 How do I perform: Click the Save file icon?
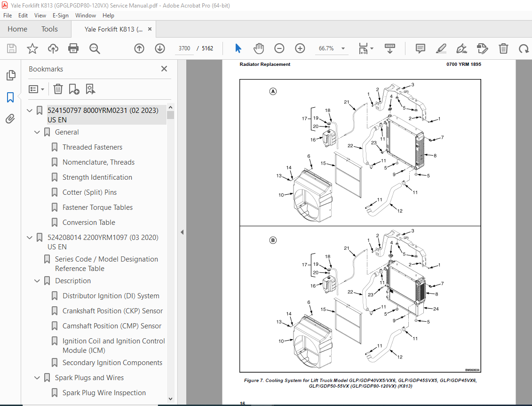pyautogui.click(x=12, y=48)
